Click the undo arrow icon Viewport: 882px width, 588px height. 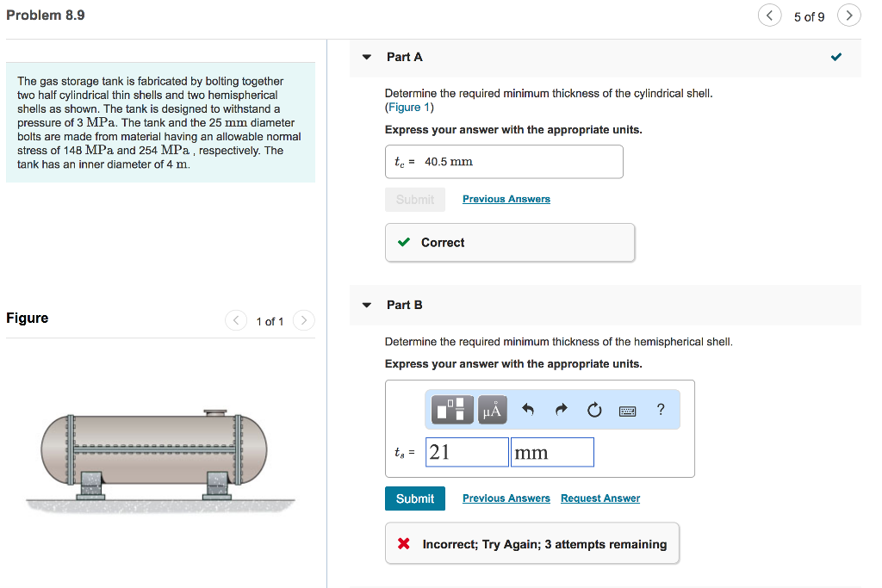click(x=528, y=410)
